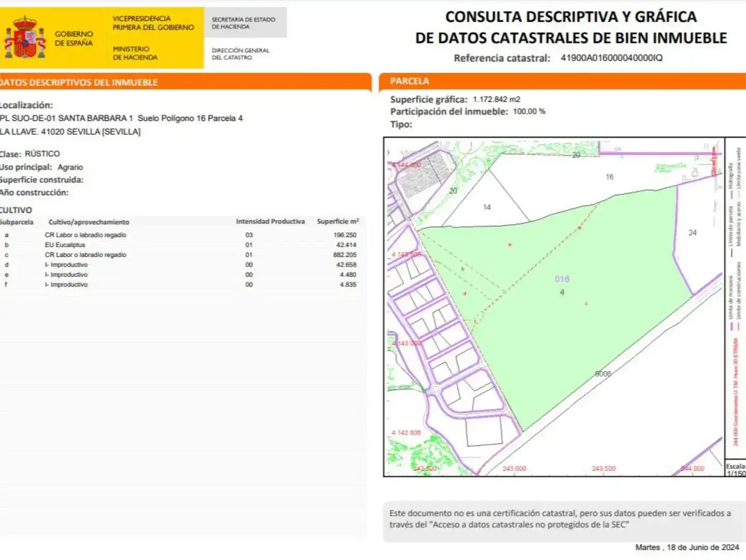Click the 'CULTIVO' section heading
The image size is (746, 560).
[16, 210]
